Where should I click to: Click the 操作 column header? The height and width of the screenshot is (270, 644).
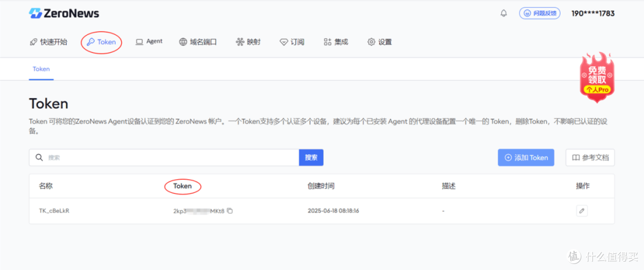click(x=583, y=186)
